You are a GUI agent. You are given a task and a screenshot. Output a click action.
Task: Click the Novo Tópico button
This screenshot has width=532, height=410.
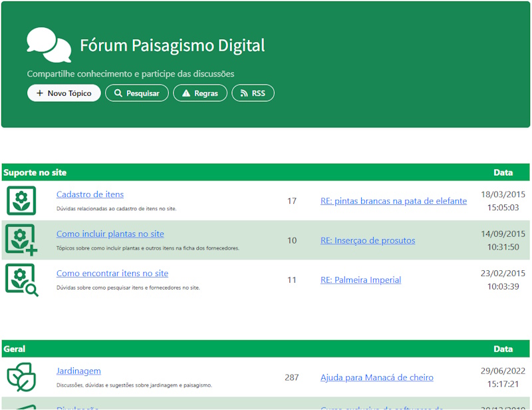pos(64,93)
